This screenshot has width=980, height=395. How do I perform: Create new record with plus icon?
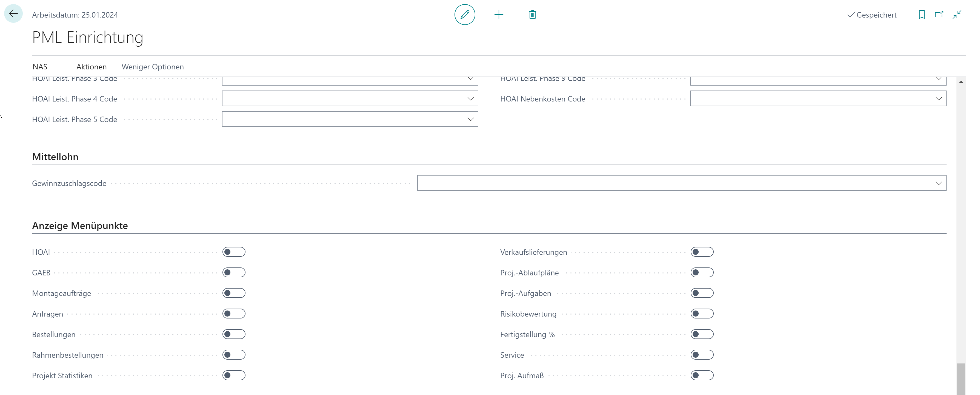(498, 15)
